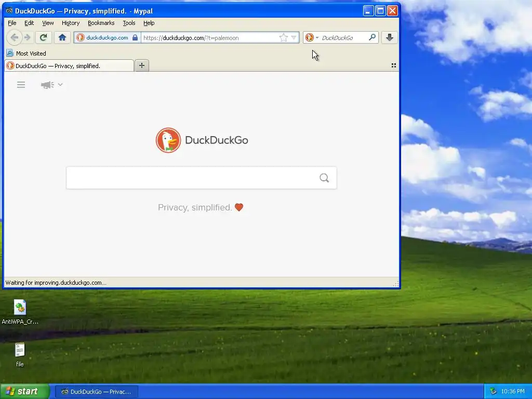532x399 pixels.
Task: Click the 'Privacy, simplified.' tagline text
Action: coord(195,207)
